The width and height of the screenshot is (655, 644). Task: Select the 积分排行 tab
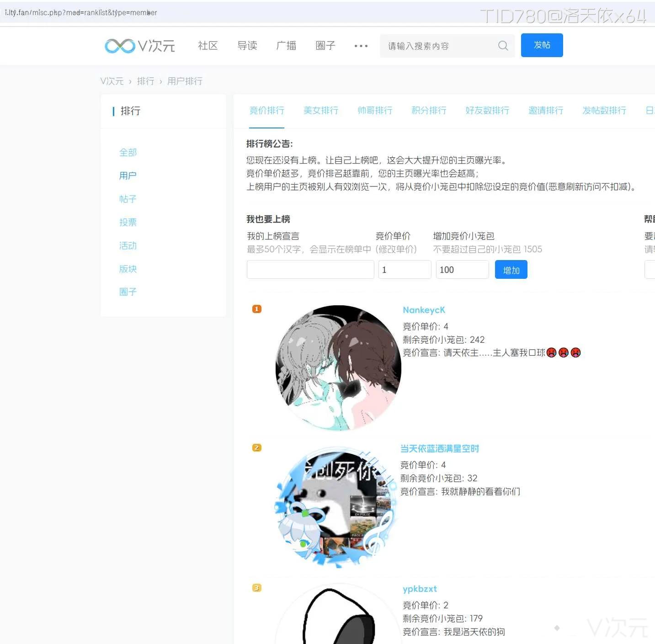click(429, 110)
